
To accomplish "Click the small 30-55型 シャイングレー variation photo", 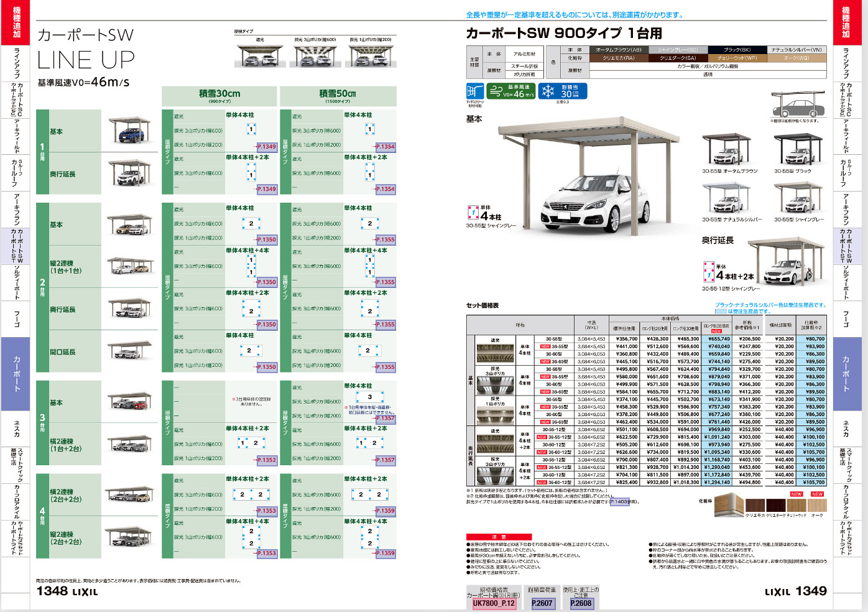I will (x=799, y=198).
